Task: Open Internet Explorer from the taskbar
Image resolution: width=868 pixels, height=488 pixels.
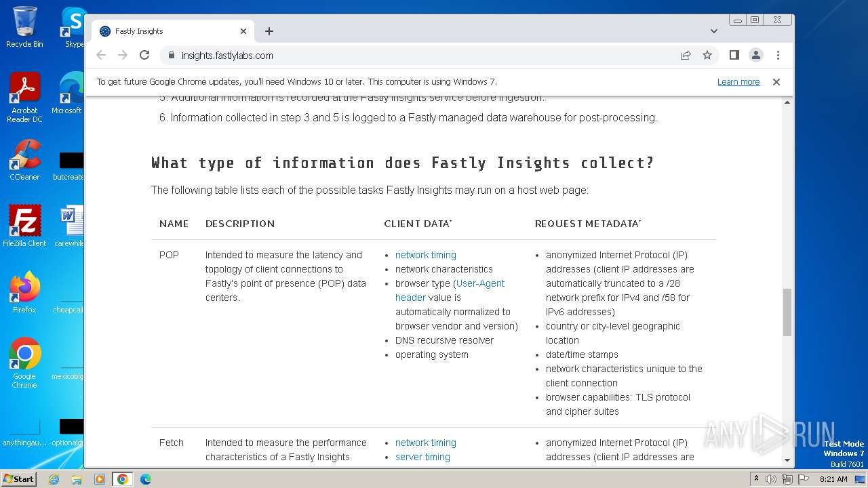Action: [54, 479]
